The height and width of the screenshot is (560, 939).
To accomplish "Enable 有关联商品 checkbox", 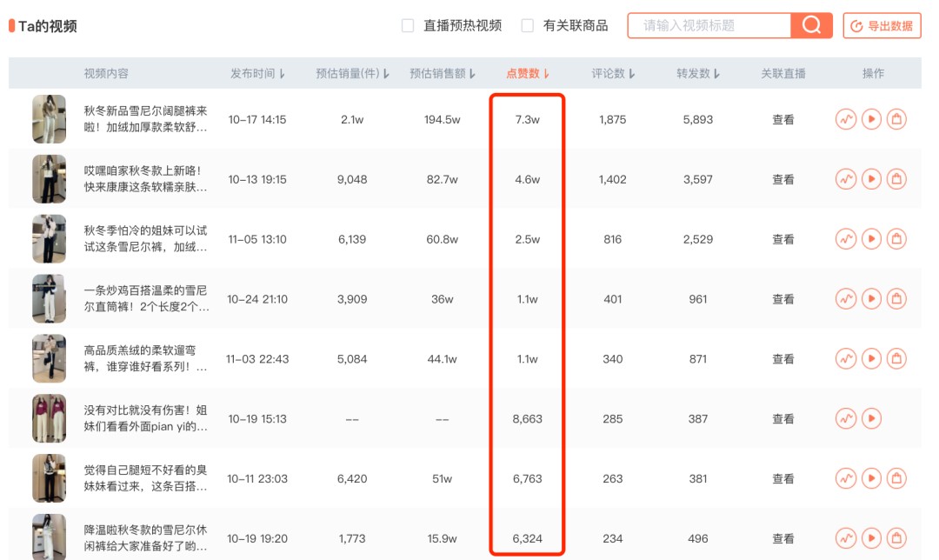I will point(528,26).
